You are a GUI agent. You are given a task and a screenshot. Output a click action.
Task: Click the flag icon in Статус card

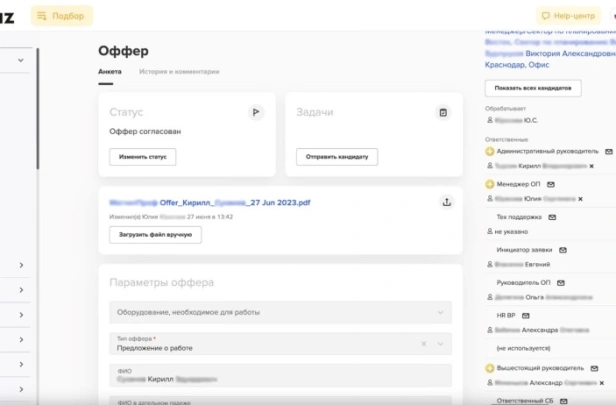(256, 112)
